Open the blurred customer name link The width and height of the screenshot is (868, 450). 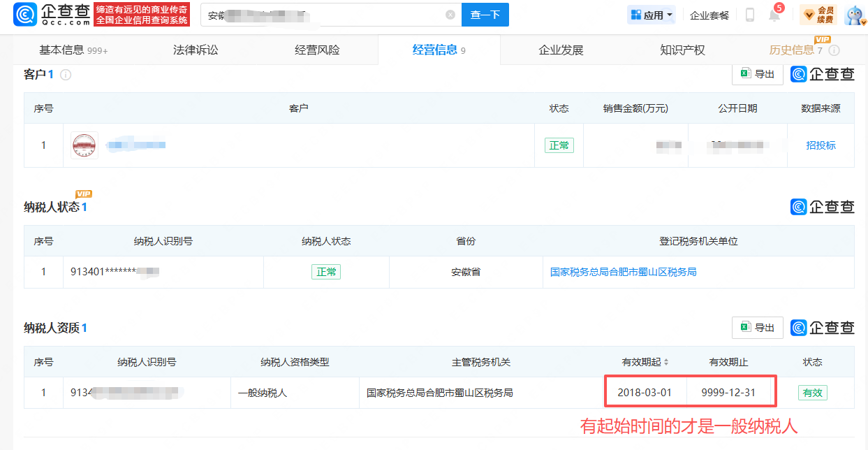[x=136, y=145]
